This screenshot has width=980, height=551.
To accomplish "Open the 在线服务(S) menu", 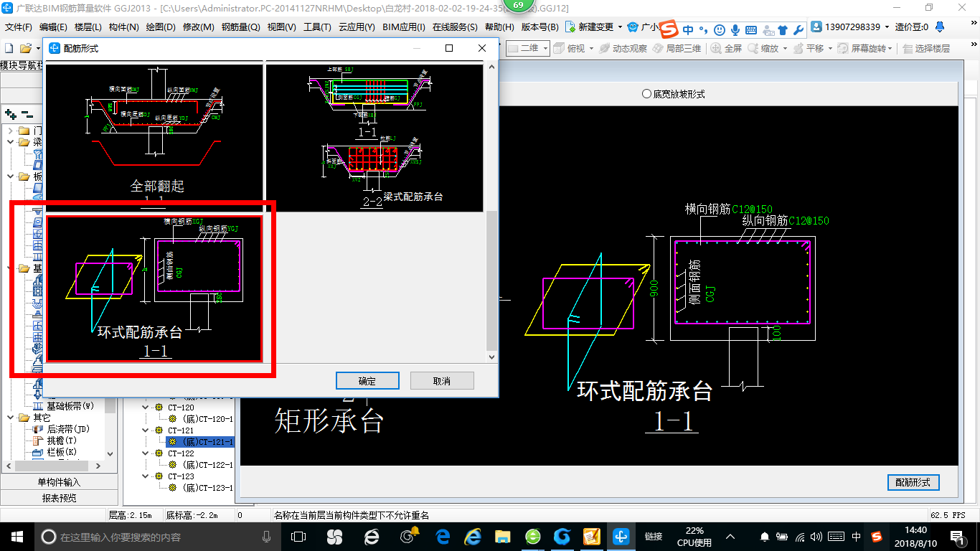I will [x=455, y=27].
